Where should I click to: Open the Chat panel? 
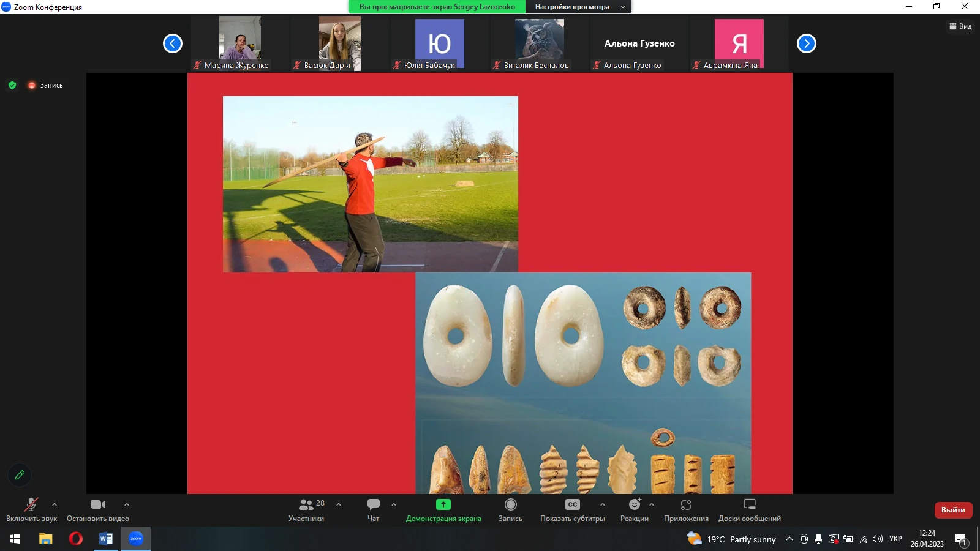373,510
